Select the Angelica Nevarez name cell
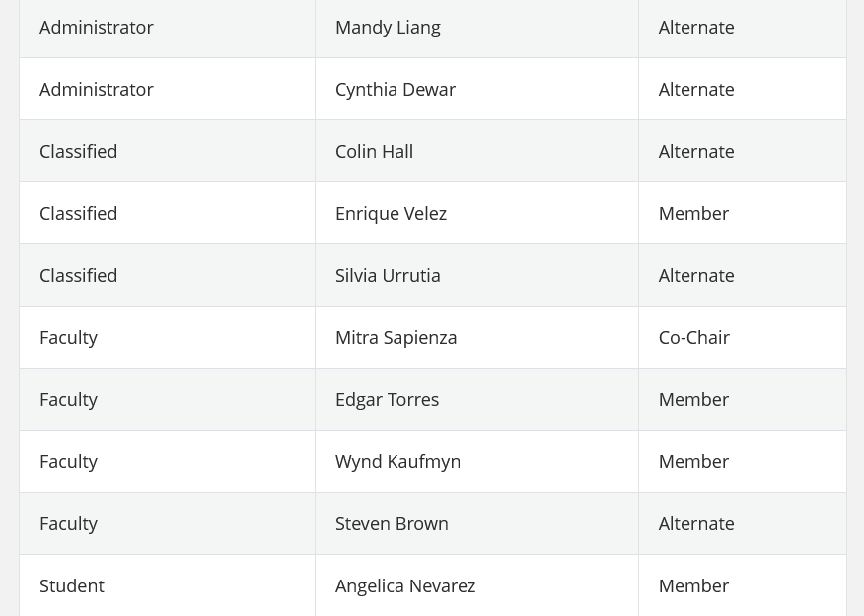Viewport: 864px width, 616px height. [405, 586]
